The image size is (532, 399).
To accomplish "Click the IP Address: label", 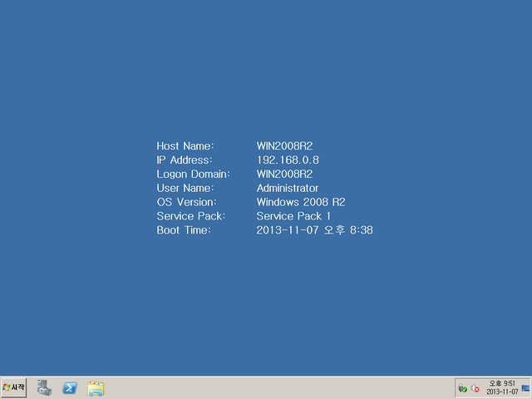I will tap(185, 160).
